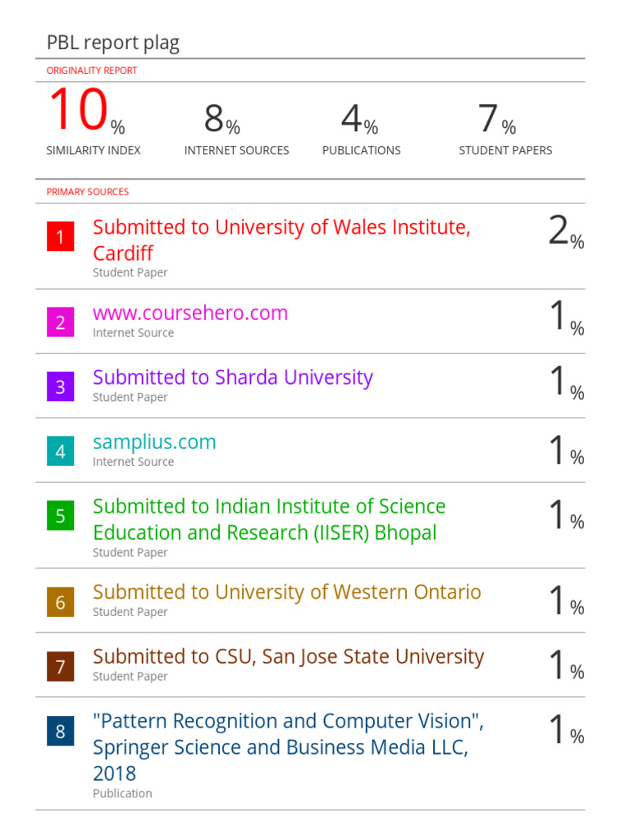Image resolution: width=630 pixels, height=840 pixels.
Task: Visit the samplius.com internet source
Action: pos(154,442)
